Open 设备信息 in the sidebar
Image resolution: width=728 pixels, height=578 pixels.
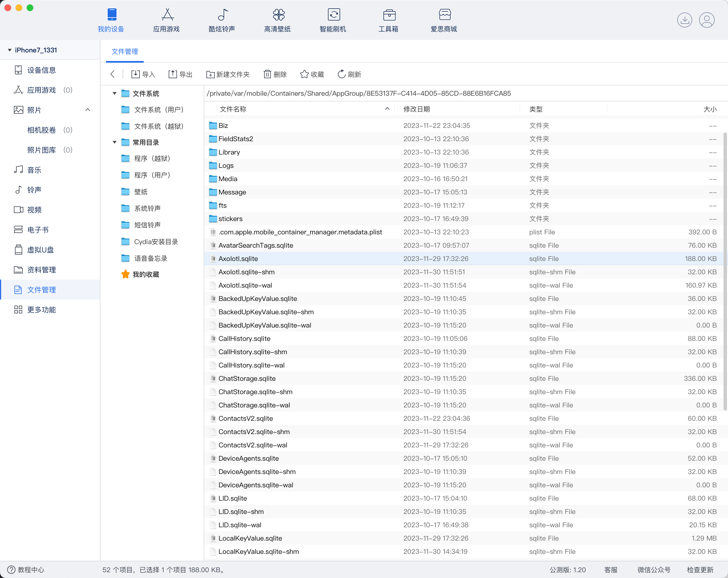(50, 70)
